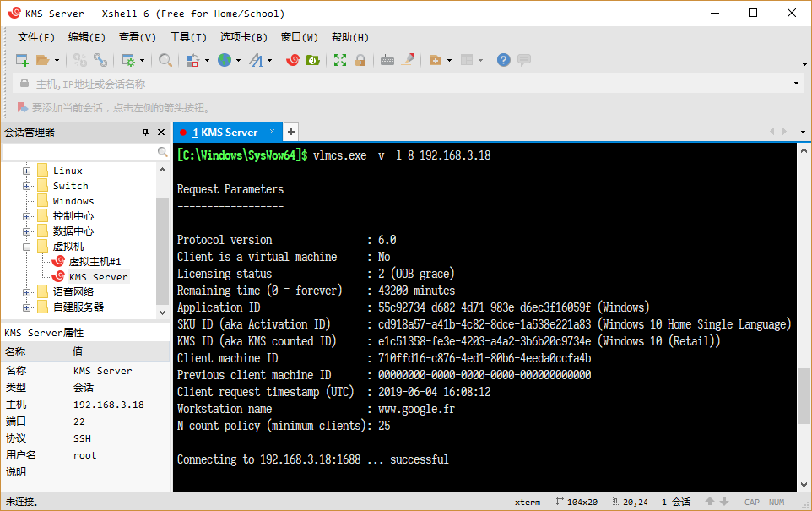Open the color scheme icon

pyautogui.click(x=192, y=60)
